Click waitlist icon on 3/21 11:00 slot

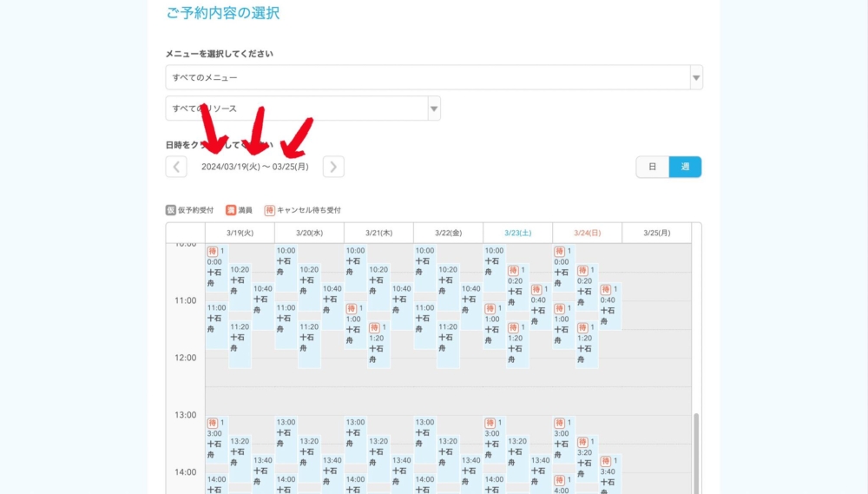point(352,308)
